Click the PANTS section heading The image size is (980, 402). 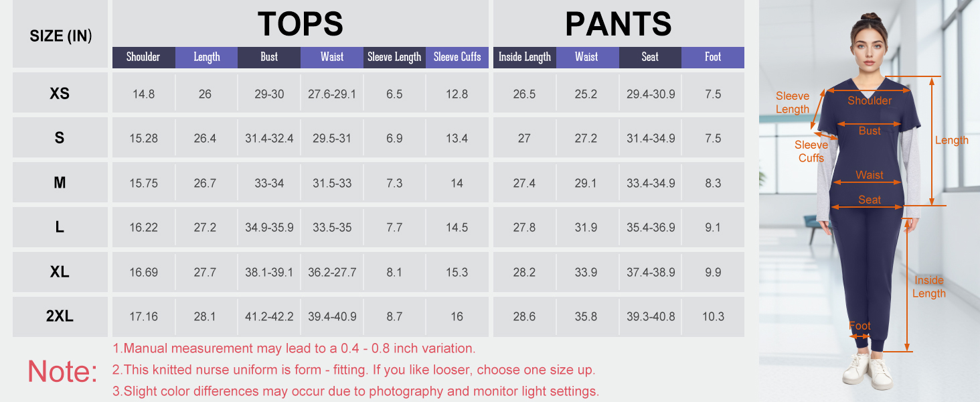click(x=618, y=25)
